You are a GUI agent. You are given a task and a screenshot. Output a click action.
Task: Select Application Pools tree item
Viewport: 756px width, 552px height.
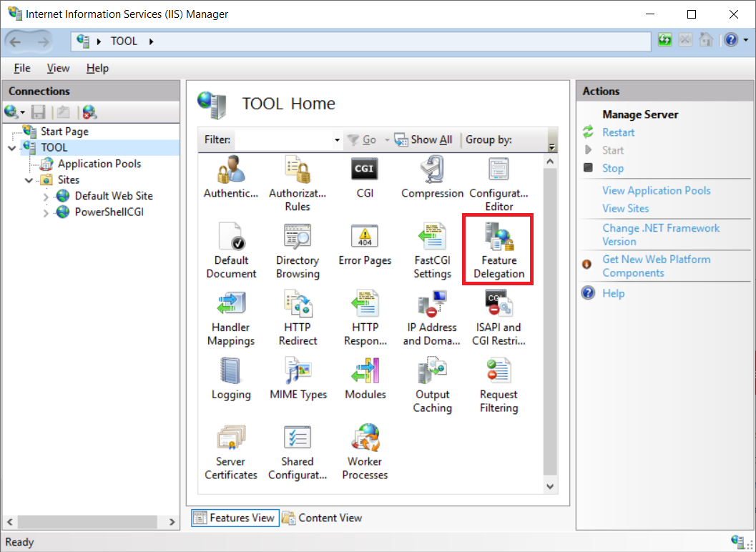(99, 164)
